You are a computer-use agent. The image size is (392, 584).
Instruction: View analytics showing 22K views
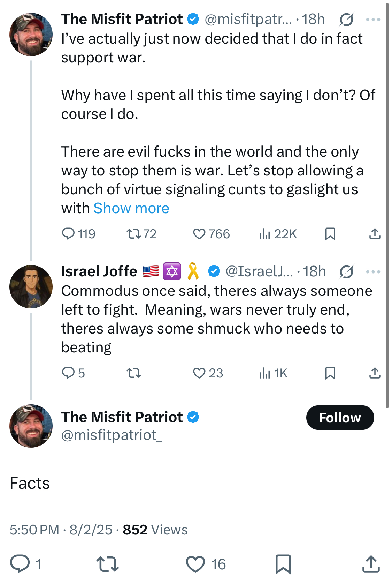coord(265,234)
